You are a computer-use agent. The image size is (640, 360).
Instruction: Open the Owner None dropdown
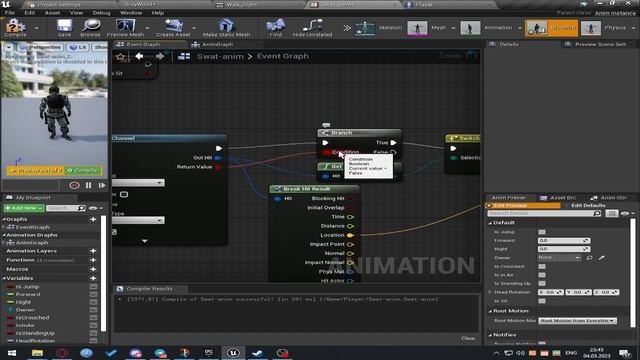point(559,258)
